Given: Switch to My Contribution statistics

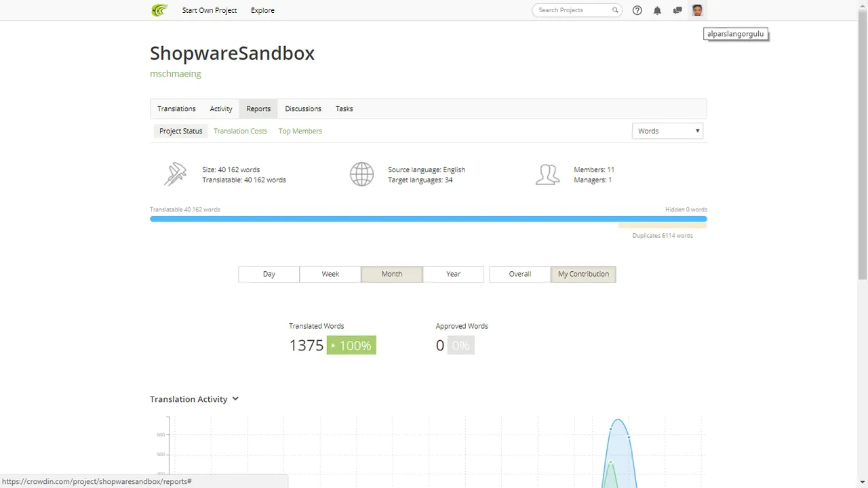Looking at the screenshot, I should 583,274.
